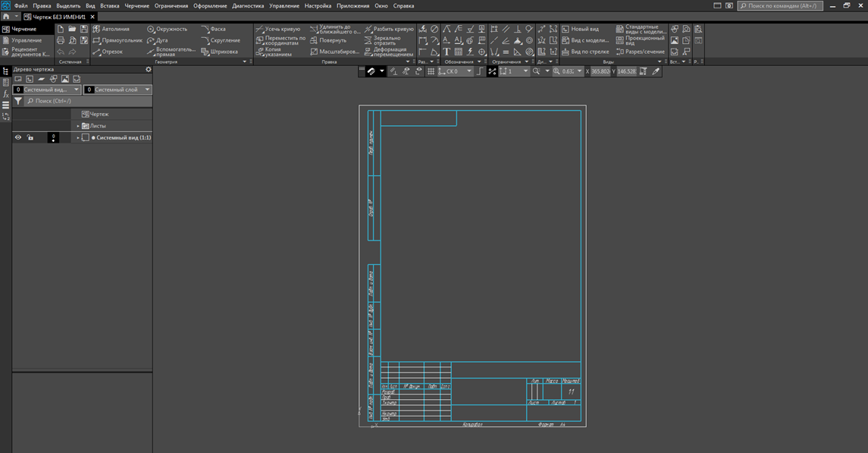Viewport: 868px width, 453px height.
Task: Toggle the grid display button
Action: [x=431, y=71]
